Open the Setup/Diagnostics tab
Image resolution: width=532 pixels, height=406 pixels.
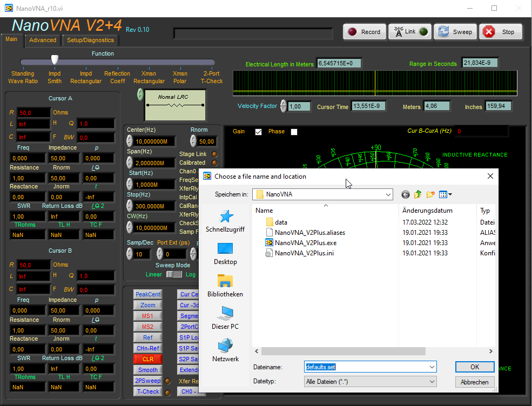point(90,40)
